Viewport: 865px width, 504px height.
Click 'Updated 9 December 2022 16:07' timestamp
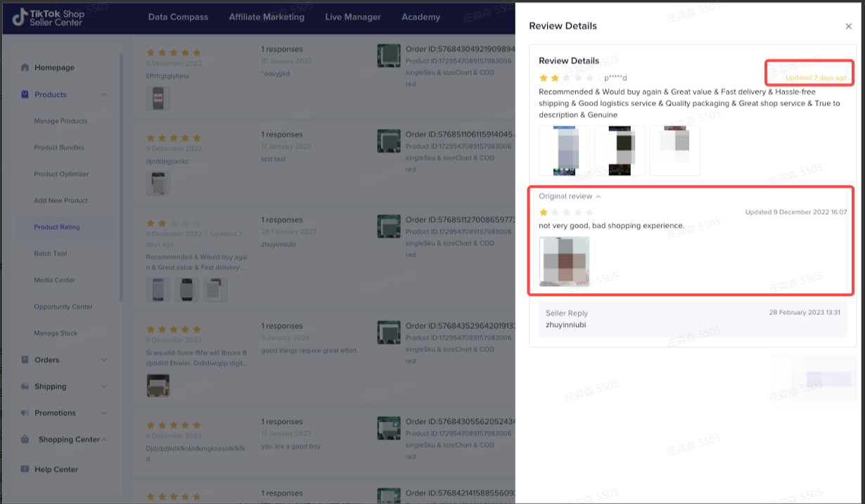tap(796, 212)
